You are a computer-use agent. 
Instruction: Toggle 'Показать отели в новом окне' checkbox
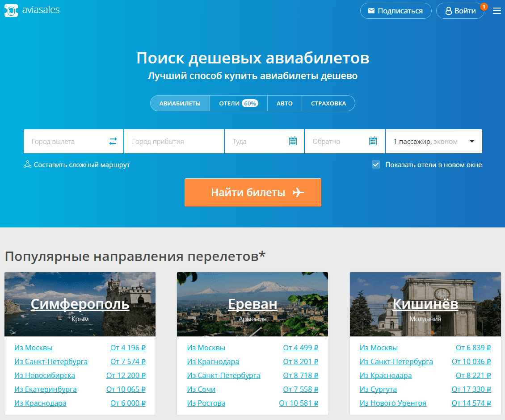point(375,164)
